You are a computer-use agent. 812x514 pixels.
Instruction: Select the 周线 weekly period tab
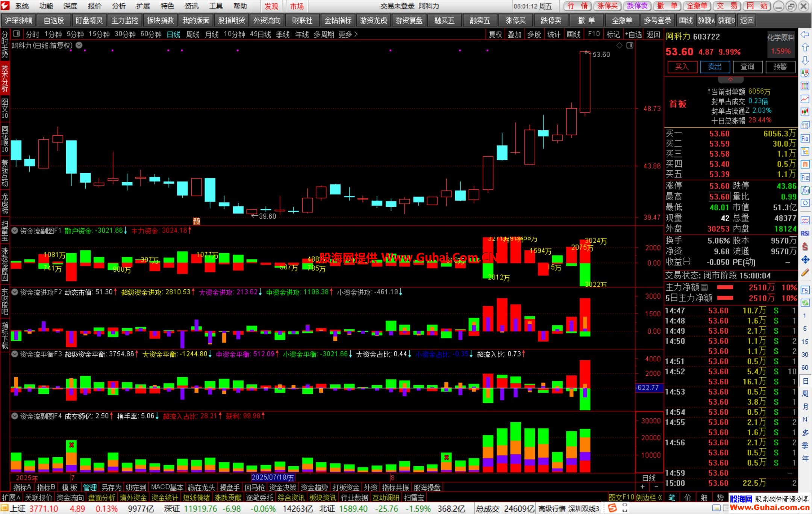[193, 35]
